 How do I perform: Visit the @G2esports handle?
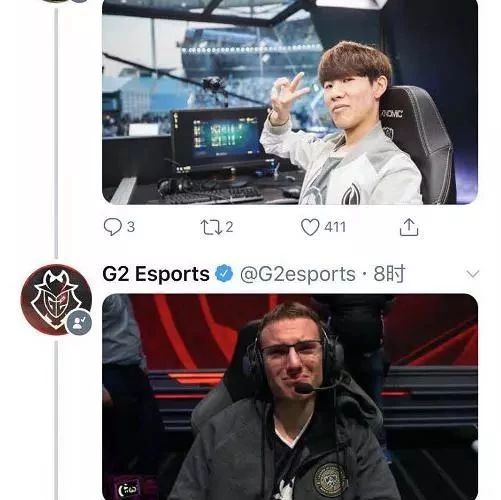point(298,274)
